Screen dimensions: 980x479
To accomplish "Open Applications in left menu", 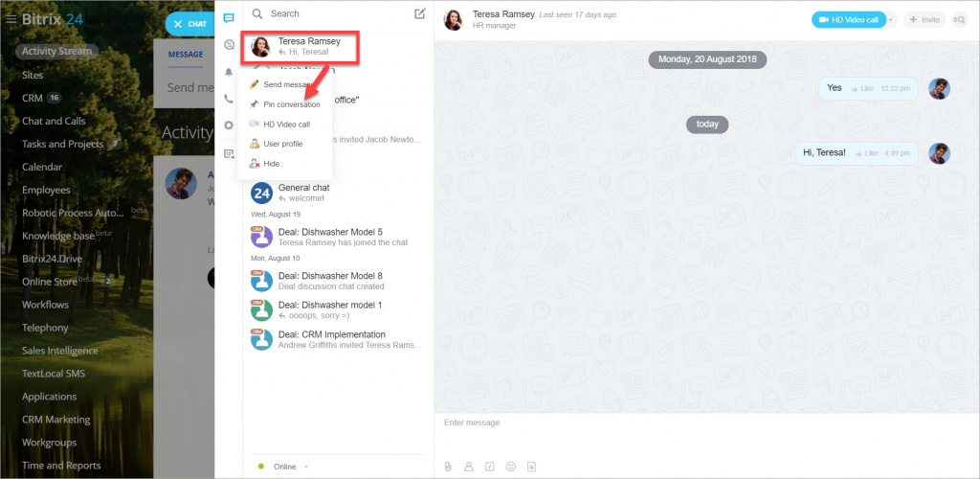I will click(49, 397).
